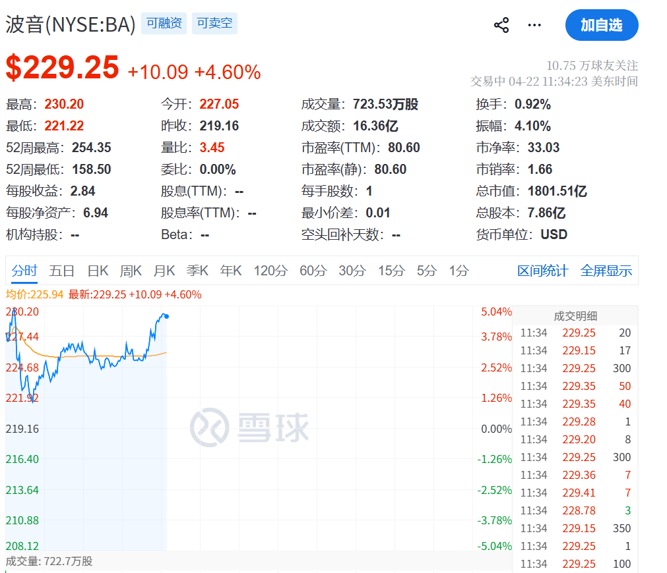Screen dimensions: 667x573
Task: Open 区间统计 range statistics
Action: (x=542, y=270)
